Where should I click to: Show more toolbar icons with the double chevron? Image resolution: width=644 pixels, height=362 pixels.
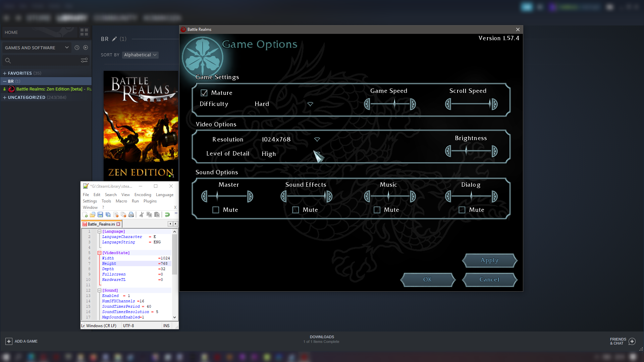pyautogui.click(x=176, y=213)
